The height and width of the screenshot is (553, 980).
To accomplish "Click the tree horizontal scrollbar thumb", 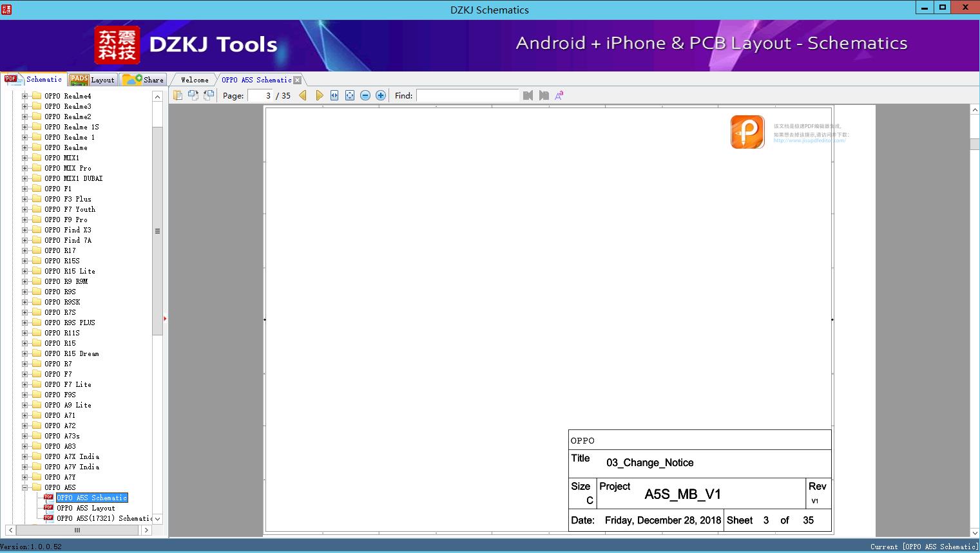I will coord(77,530).
